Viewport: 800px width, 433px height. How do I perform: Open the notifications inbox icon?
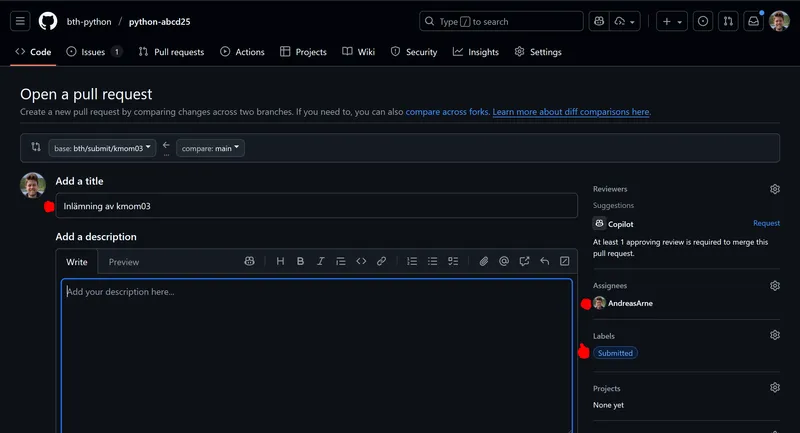753,21
